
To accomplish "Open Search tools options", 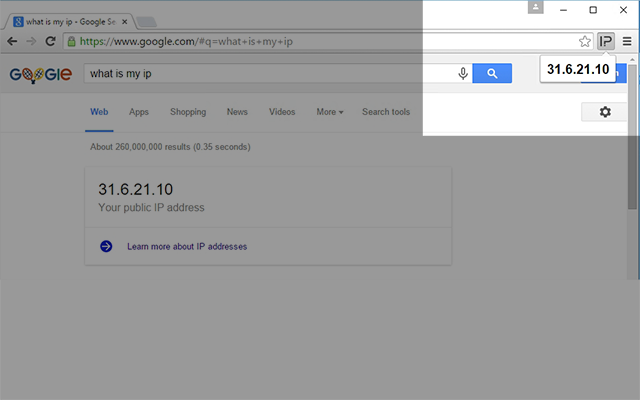I will pos(386,112).
